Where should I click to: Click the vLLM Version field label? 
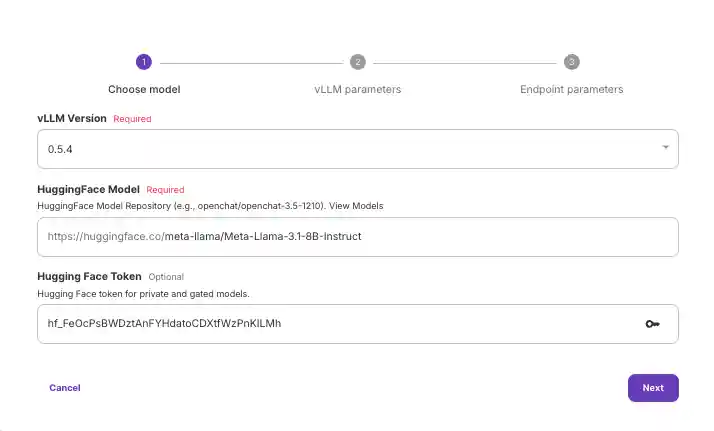click(72, 118)
